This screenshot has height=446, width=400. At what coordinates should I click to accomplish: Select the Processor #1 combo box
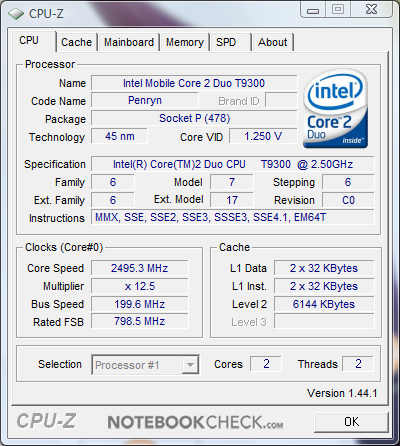(145, 365)
